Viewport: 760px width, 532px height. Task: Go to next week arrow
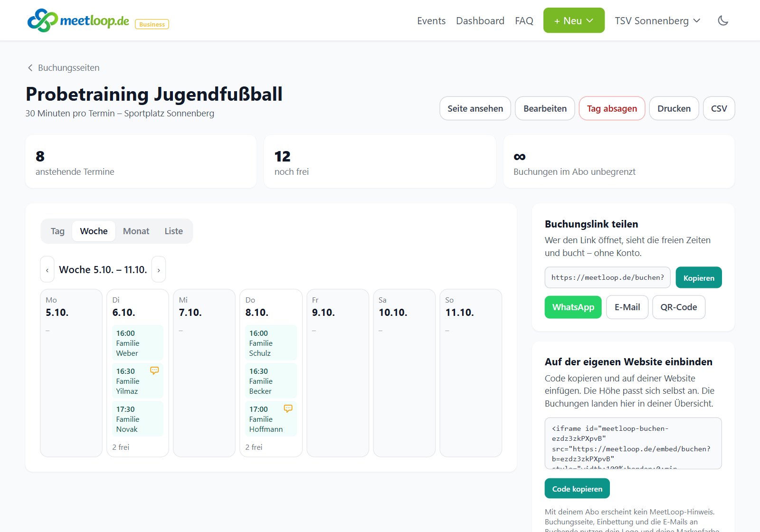pyautogui.click(x=159, y=270)
